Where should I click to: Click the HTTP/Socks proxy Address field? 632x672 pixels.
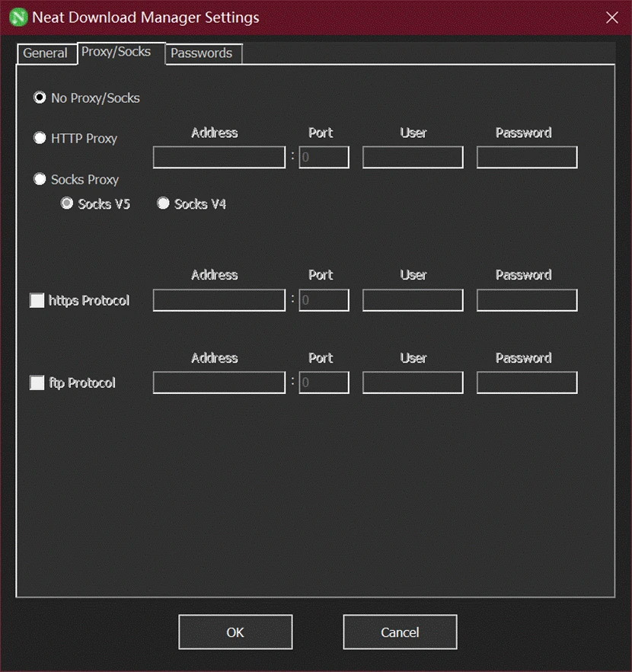[219, 157]
